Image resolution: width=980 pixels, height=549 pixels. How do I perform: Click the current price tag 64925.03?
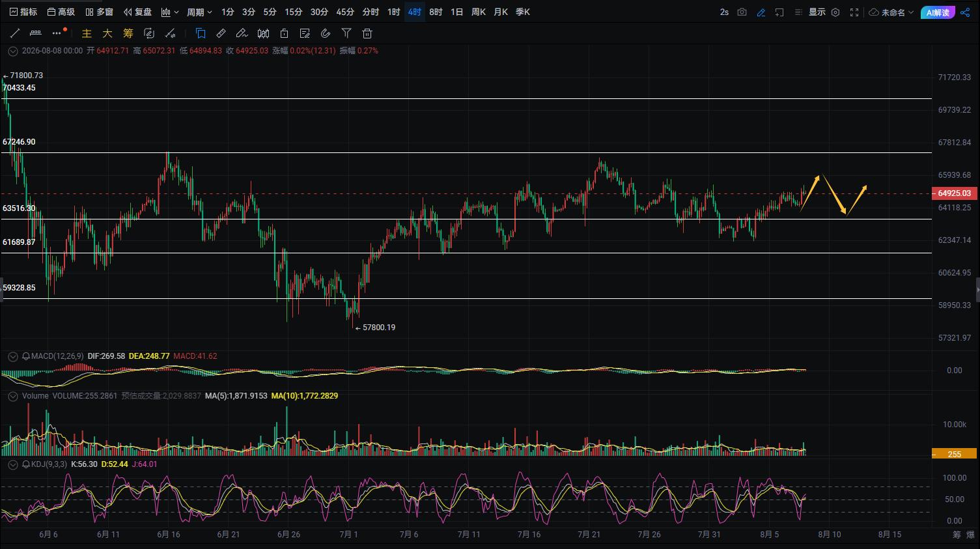955,193
